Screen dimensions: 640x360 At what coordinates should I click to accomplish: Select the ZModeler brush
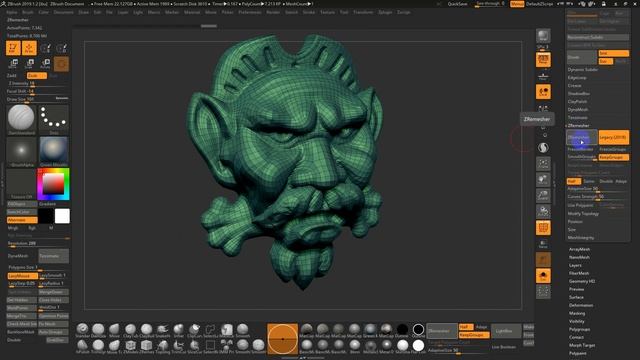point(131,346)
